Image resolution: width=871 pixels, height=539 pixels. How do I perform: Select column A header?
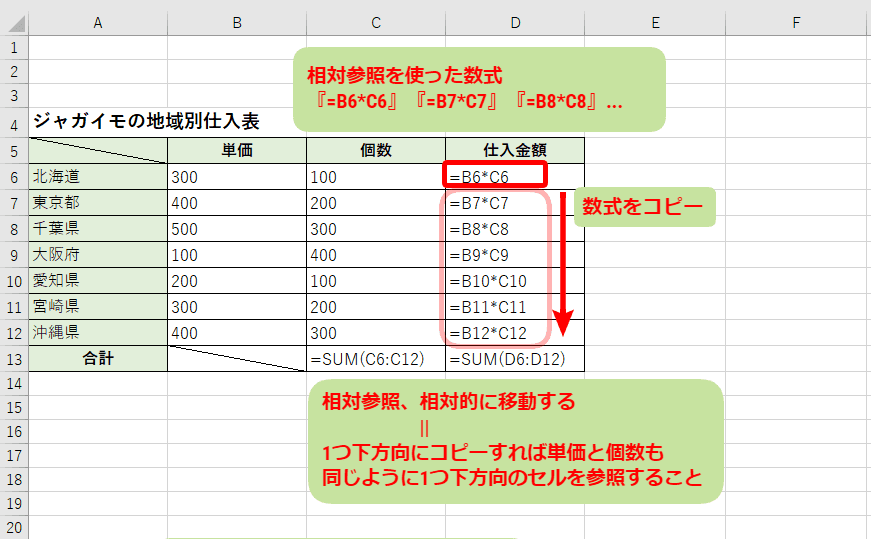[98, 23]
